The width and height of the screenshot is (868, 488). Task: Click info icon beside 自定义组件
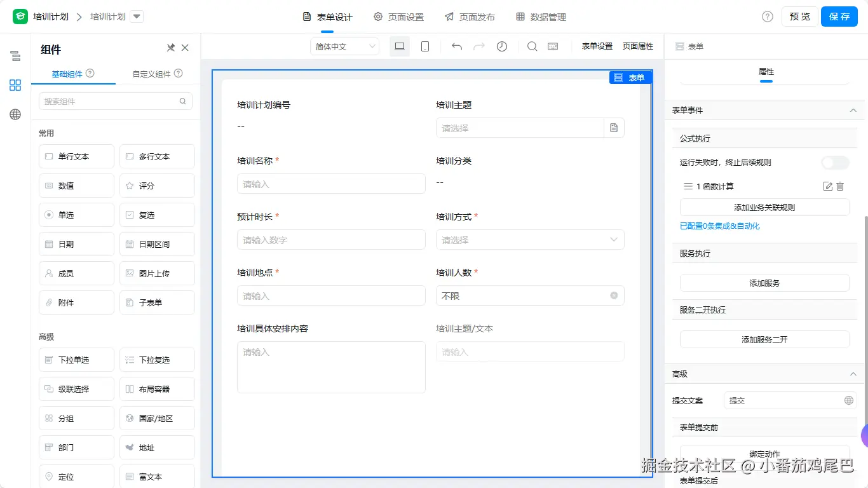click(x=179, y=74)
